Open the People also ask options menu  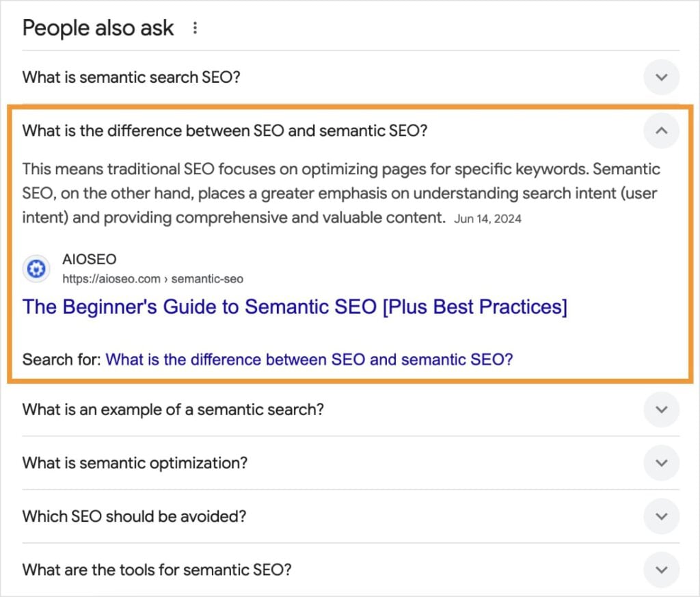196,27
